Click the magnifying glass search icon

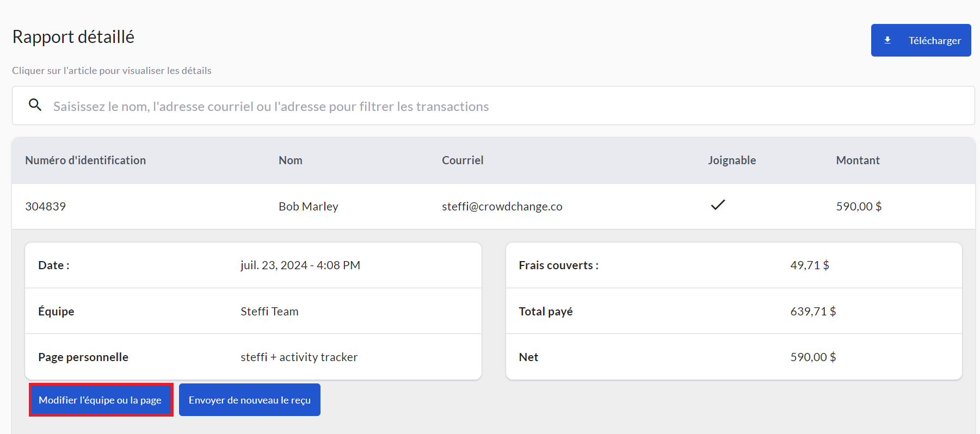[x=35, y=105]
